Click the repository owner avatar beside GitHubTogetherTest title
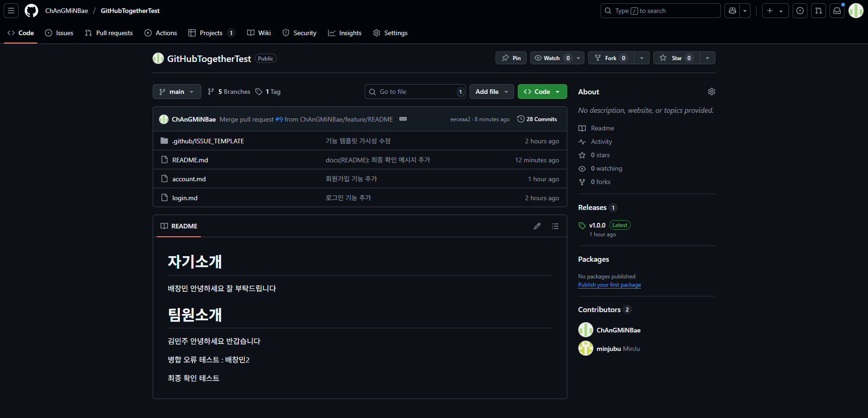 click(158, 58)
